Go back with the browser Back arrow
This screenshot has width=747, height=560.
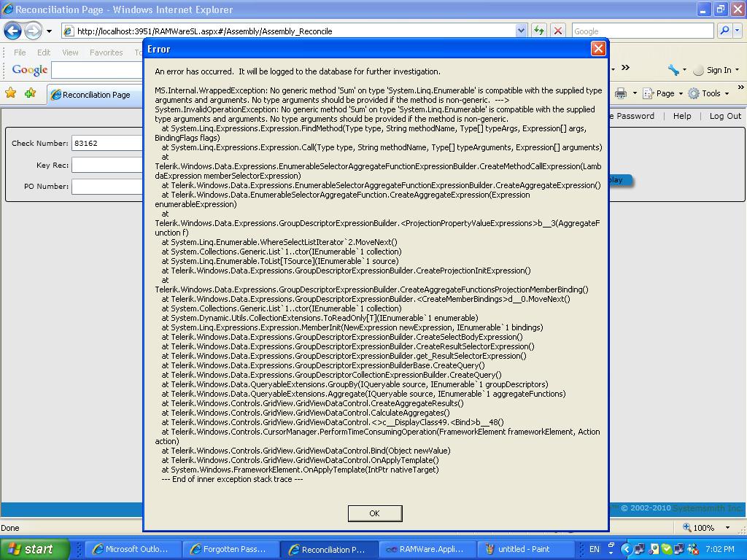click(13, 31)
